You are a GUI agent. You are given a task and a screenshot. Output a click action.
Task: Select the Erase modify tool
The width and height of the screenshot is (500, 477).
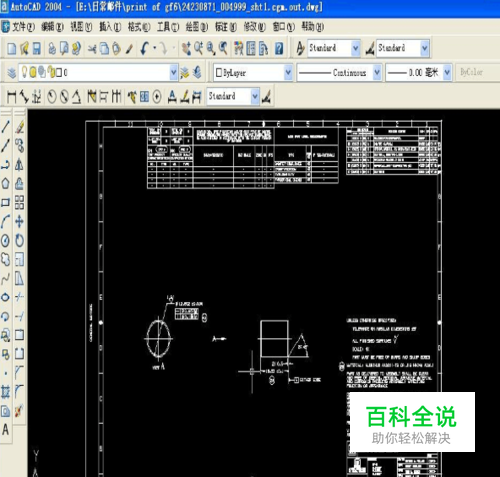point(20,127)
